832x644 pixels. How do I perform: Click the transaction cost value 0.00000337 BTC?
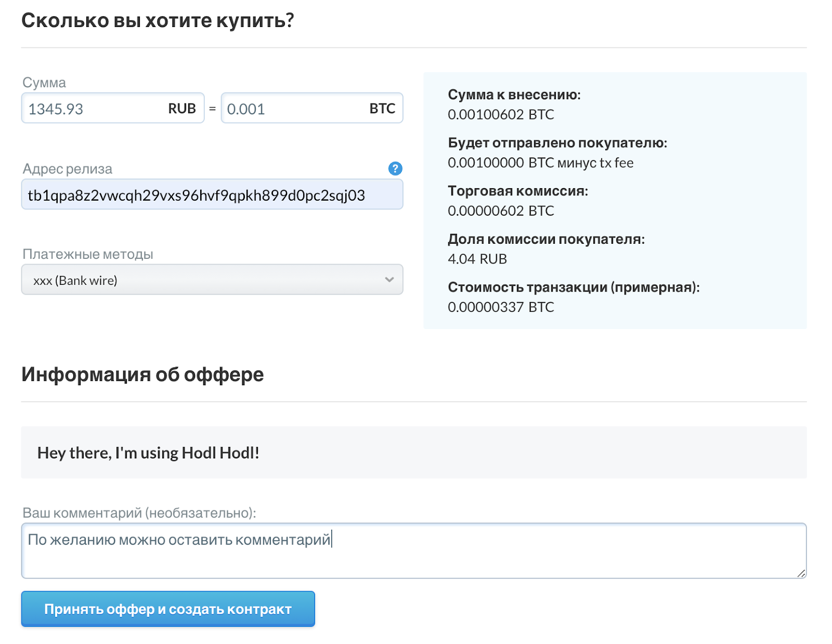pyautogui.click(x=501, y=307)
